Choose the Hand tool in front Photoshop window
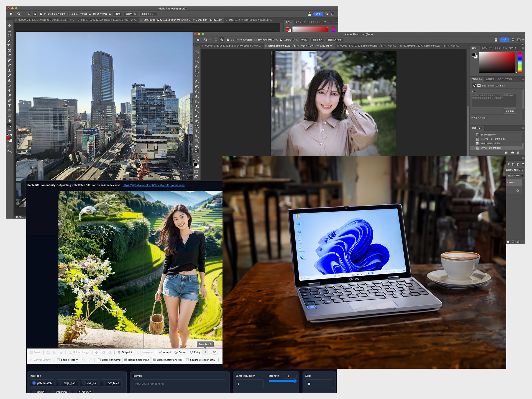This screenshot has width=532, height=399. [x=196, y=146]
